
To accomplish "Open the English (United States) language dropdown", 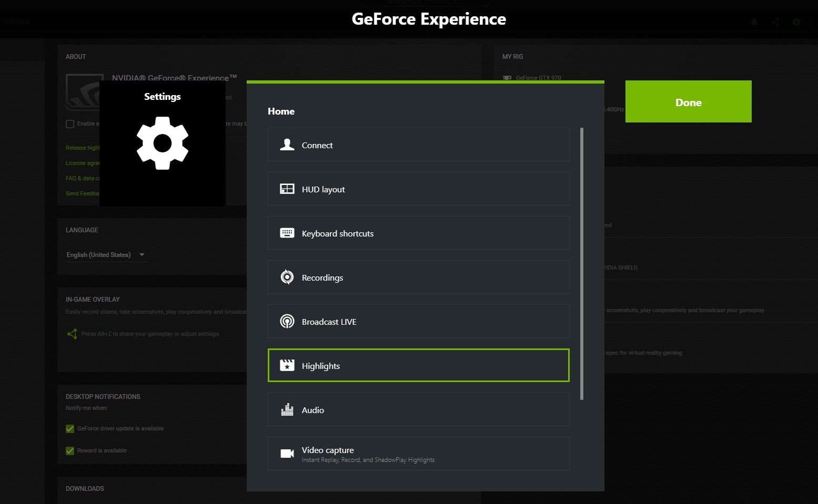I will point(105,255).
